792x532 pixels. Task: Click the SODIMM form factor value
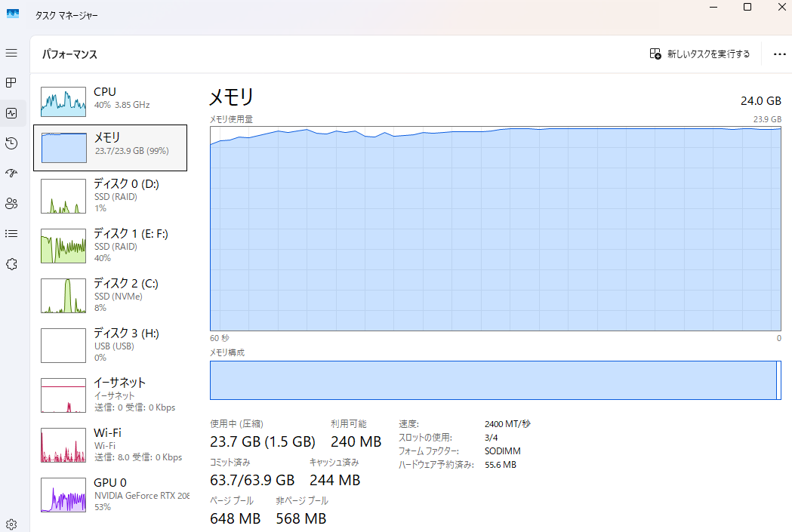click(x=503, y=451)
